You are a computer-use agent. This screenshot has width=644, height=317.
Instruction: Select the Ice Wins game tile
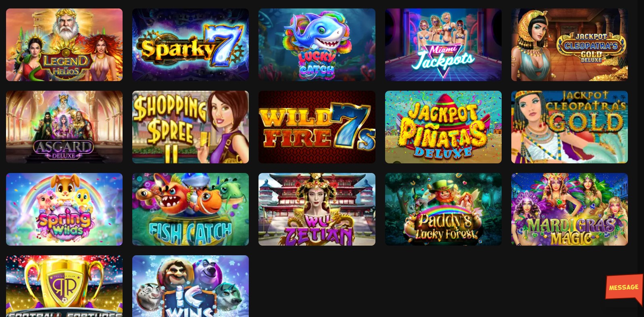click(190, 286)
